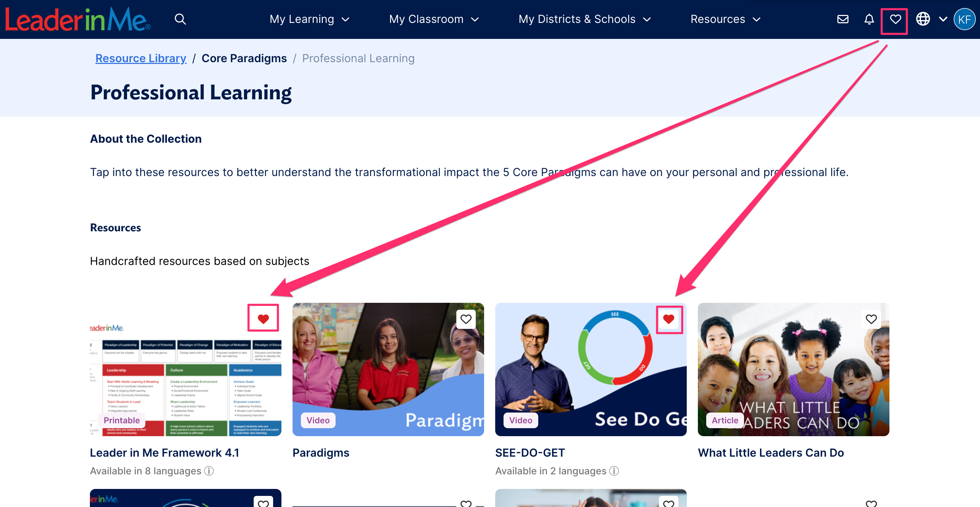The height and width of the screenshot is (507, 980).
Task: Click info icon beside 2 languages
Action: [x=614, y=471]
